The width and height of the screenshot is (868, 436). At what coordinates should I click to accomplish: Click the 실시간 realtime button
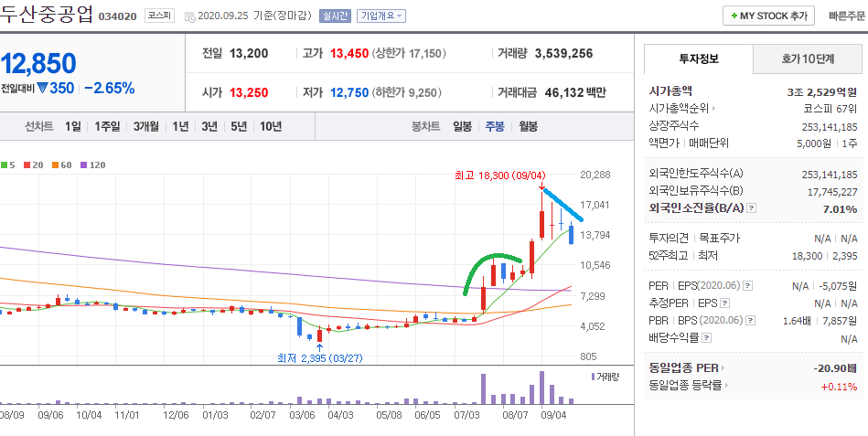click(335, 16)
